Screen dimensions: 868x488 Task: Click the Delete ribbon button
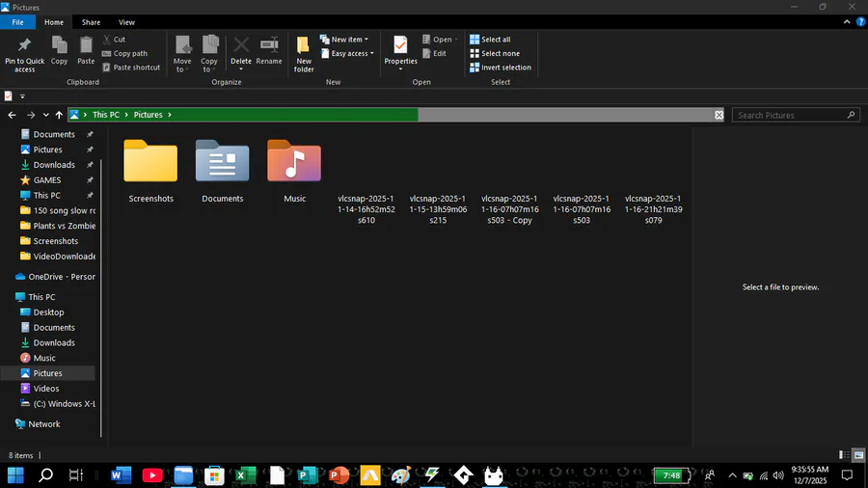pos(241,54)
